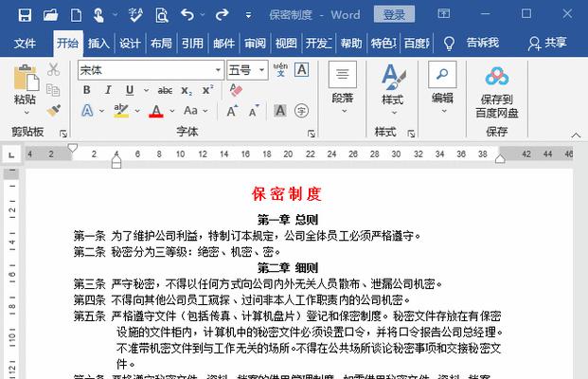Open underline style dropdown arrow

pyautogui.click(x=146, y=90)
